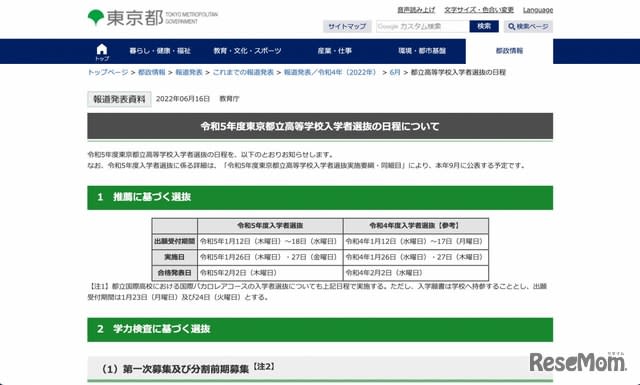Click the blue 検索 button
640x385 pixels.
click(x=484, y=26)
